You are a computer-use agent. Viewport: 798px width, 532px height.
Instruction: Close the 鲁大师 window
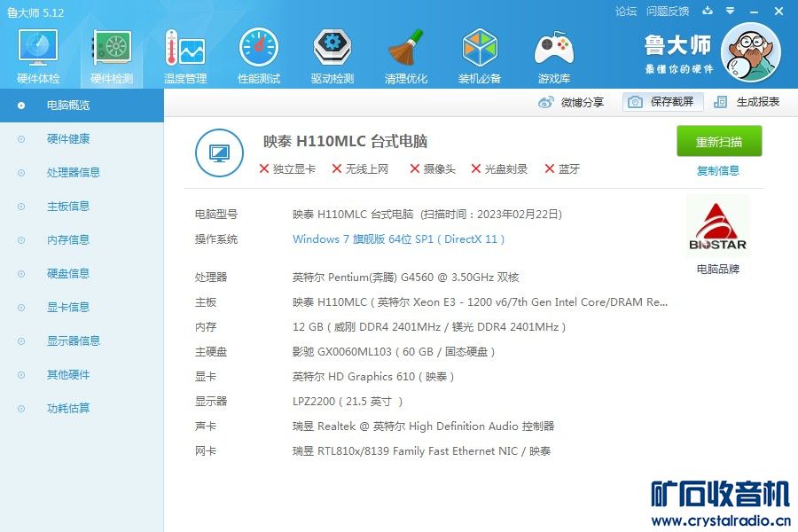[x=778, y=12]
